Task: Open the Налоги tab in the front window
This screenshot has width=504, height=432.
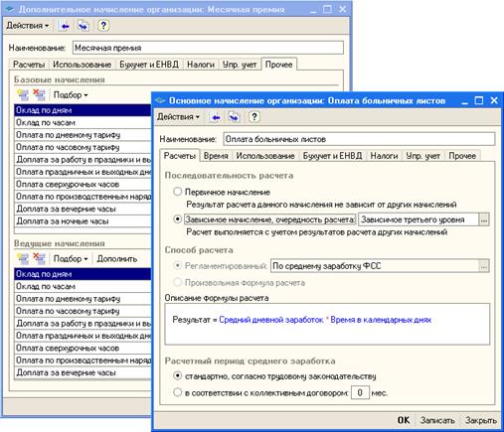Action: (x=384, y=156)
